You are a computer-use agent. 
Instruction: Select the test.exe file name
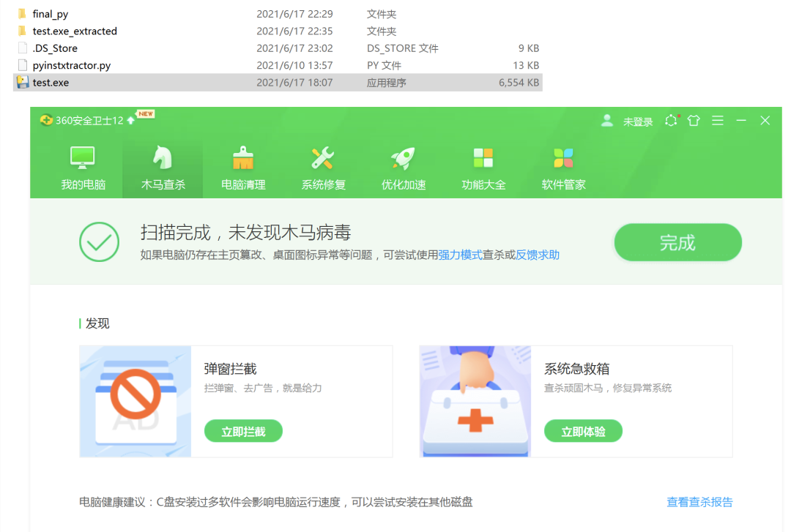pos(51,83)
